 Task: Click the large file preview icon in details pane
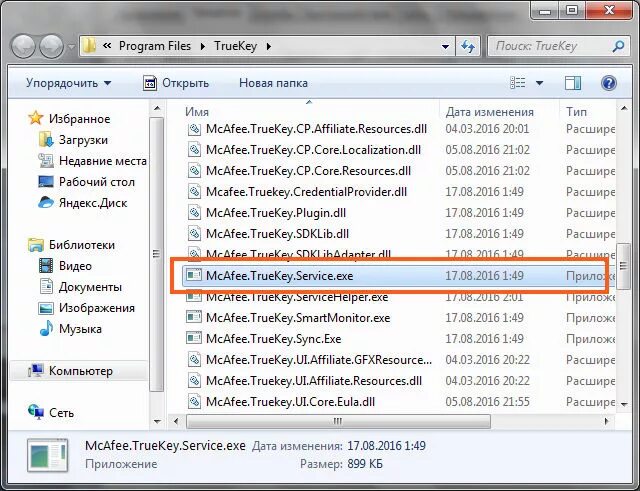(48, 455)
